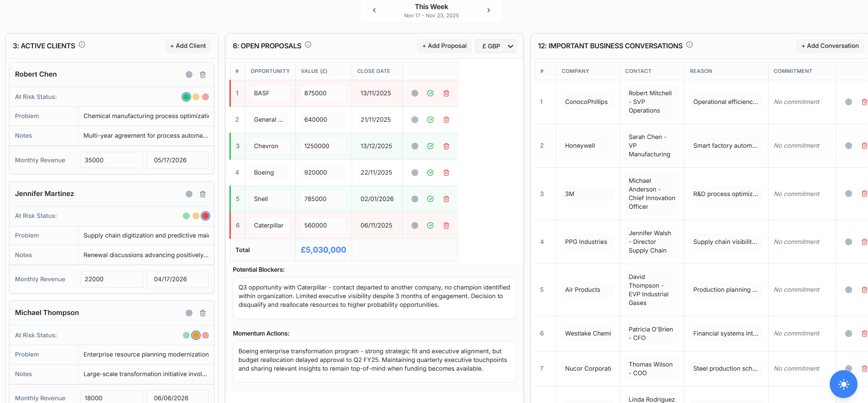
Task: Mark the BASF proposal as complete
Action: click(430, 93)
